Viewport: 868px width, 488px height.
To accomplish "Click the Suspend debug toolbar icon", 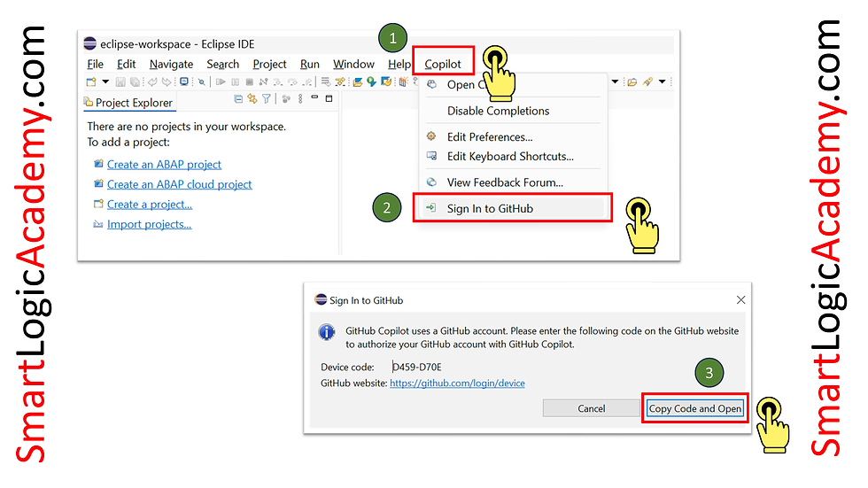I will click(x=236, y=81).
